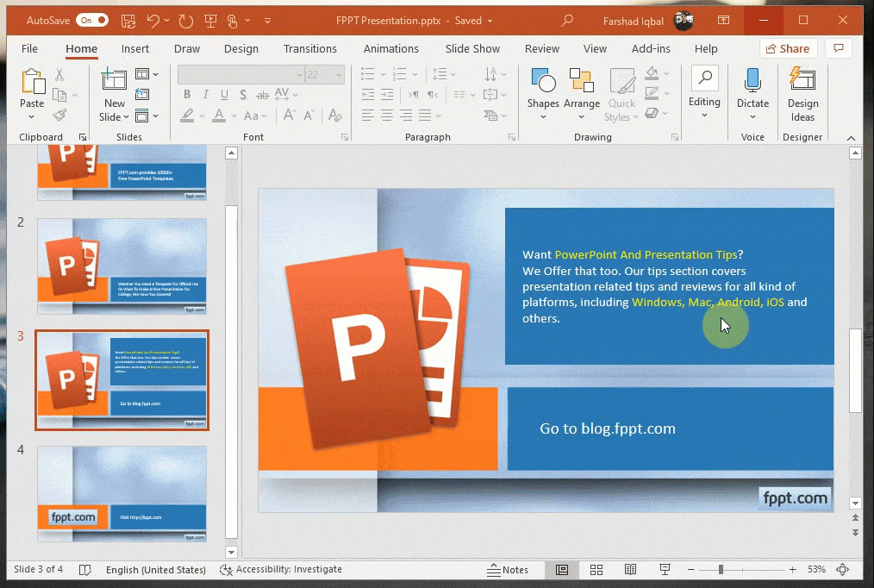Start the Slide Show from status bar
This screenshot has width=874, height=588.
(665, 570)
